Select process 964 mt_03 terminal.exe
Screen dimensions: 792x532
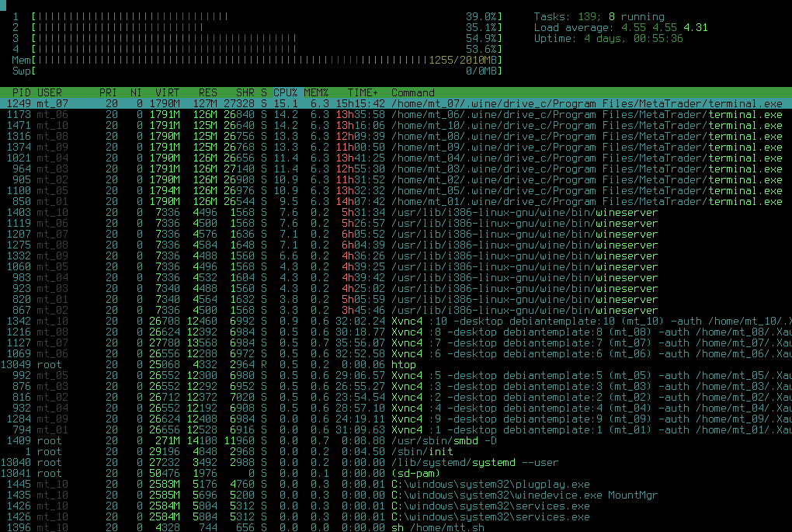396,169
